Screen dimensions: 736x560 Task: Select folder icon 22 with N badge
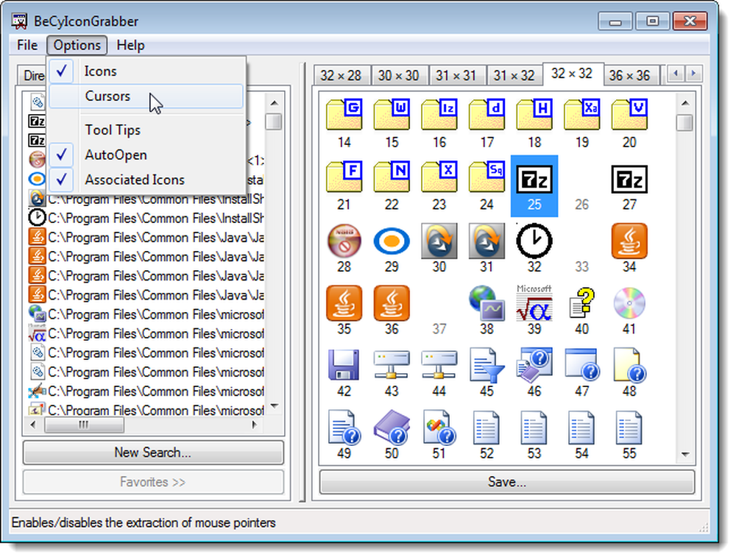(392, 177)
